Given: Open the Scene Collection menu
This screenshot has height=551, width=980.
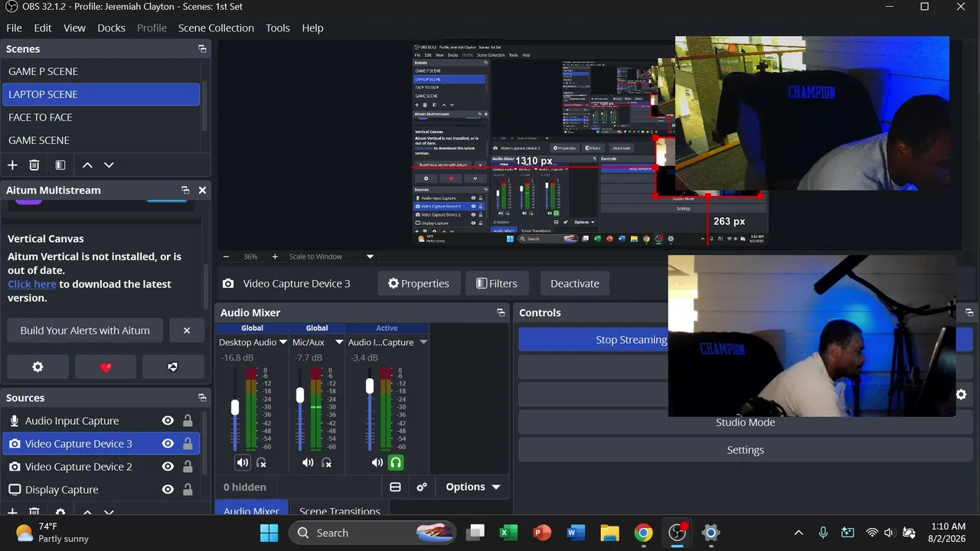Looking at the screenshot, I should (216, 28).
